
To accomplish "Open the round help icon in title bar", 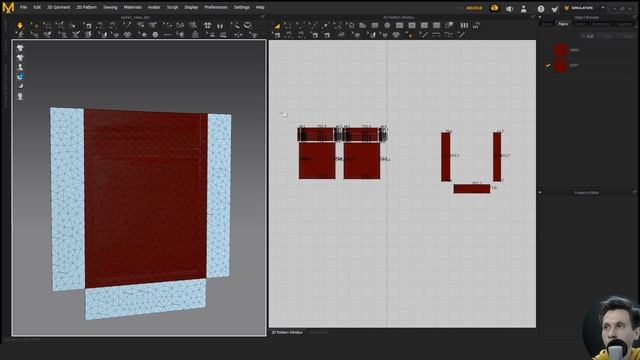I will pos(540,9).
